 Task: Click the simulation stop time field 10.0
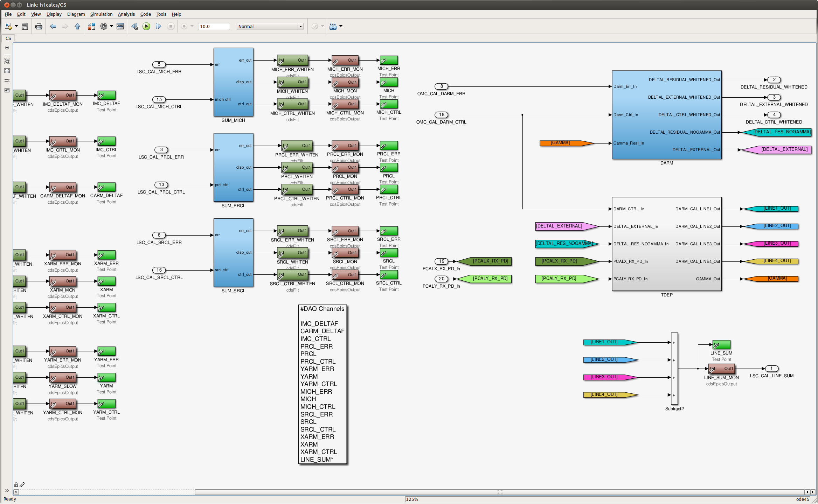(x=214, y=26)
